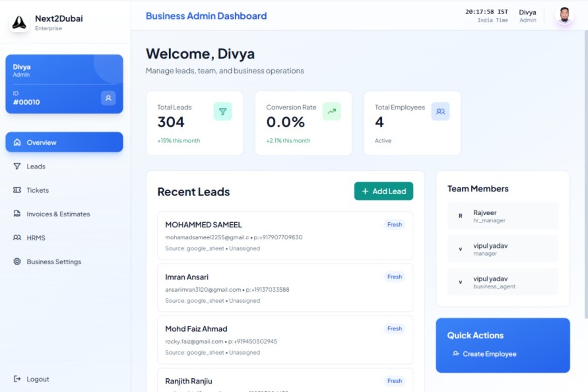Click the Next2Dubai sailboat logo

click(x=19, y=23)
